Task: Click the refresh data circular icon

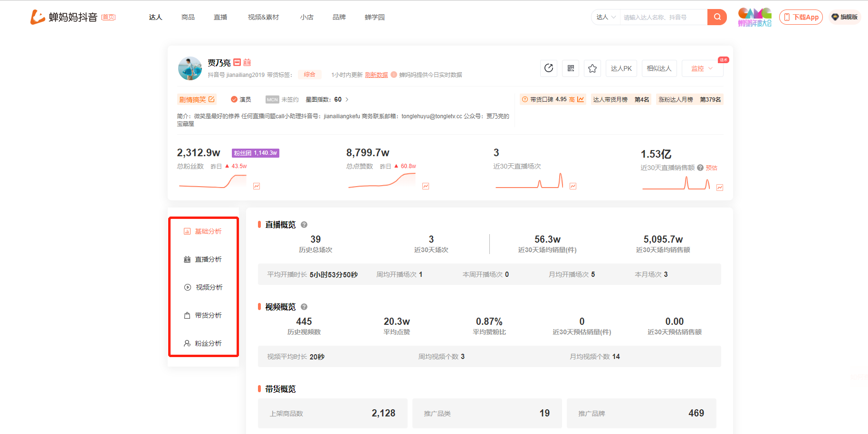Action: coord(549,68)
